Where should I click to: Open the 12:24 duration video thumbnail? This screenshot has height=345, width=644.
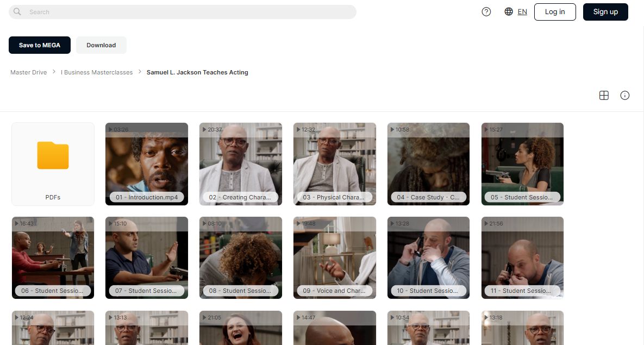tap(53, 328)
